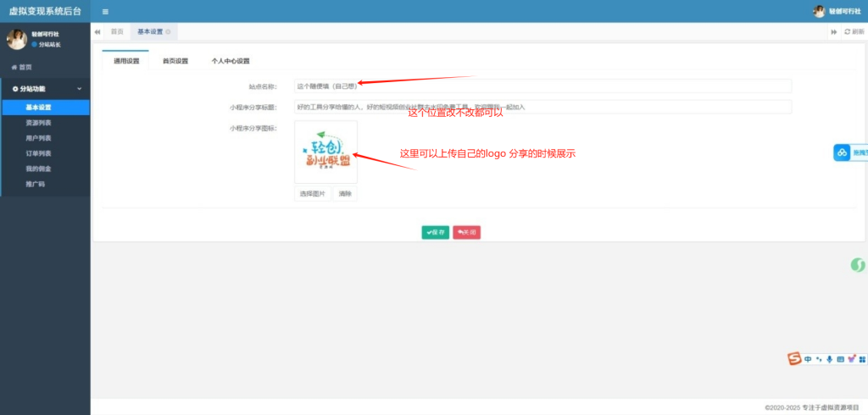The height and width of the screenshot is (415, 868).
Task: Click the 站点名称 input field
Action: point(542,86)
